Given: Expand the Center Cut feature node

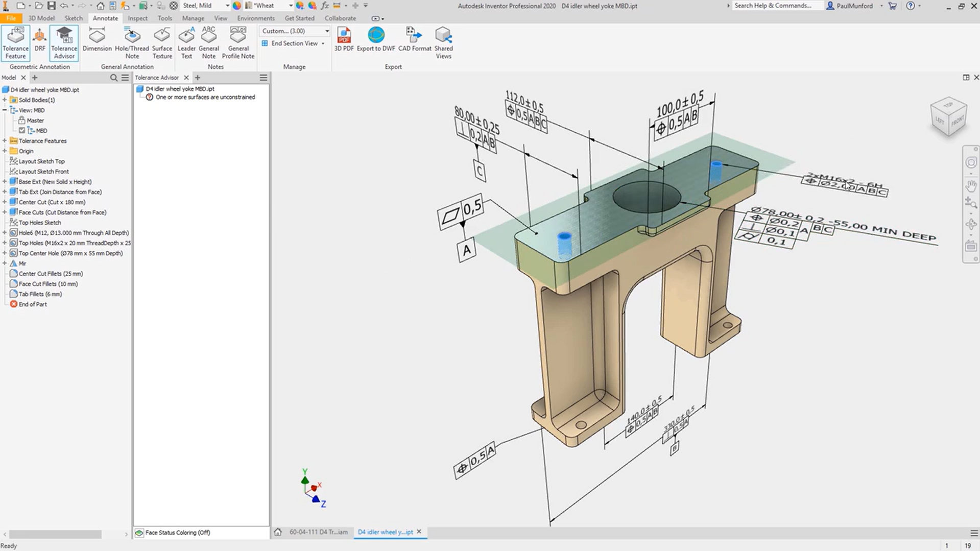Looking at the screenshot, I should (x=5, y=202).
